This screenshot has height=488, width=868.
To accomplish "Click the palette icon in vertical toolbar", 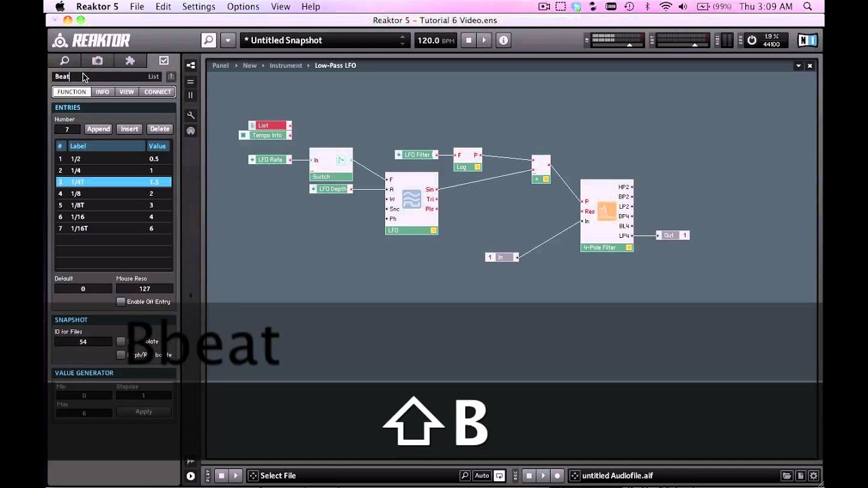I will tap(191, 131).
